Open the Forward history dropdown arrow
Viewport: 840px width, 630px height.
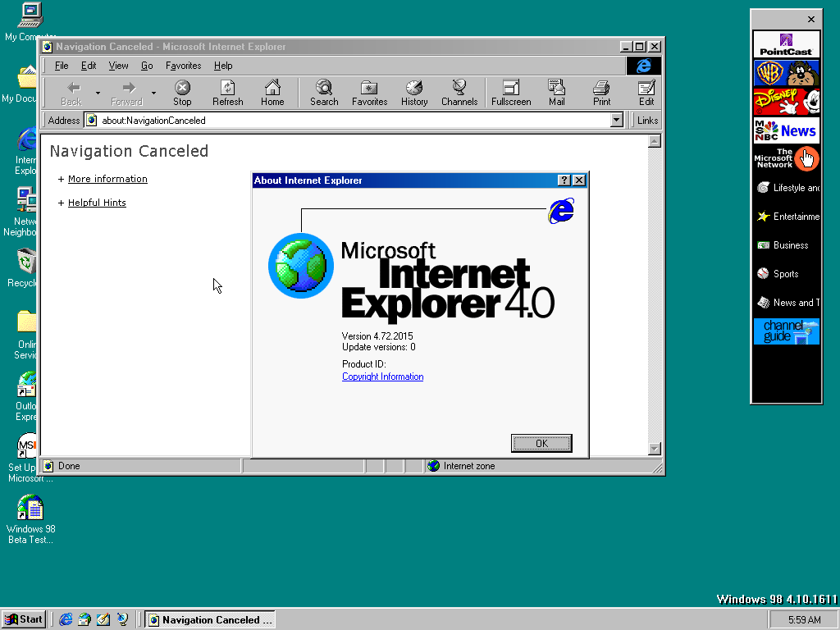click(153, 94)
